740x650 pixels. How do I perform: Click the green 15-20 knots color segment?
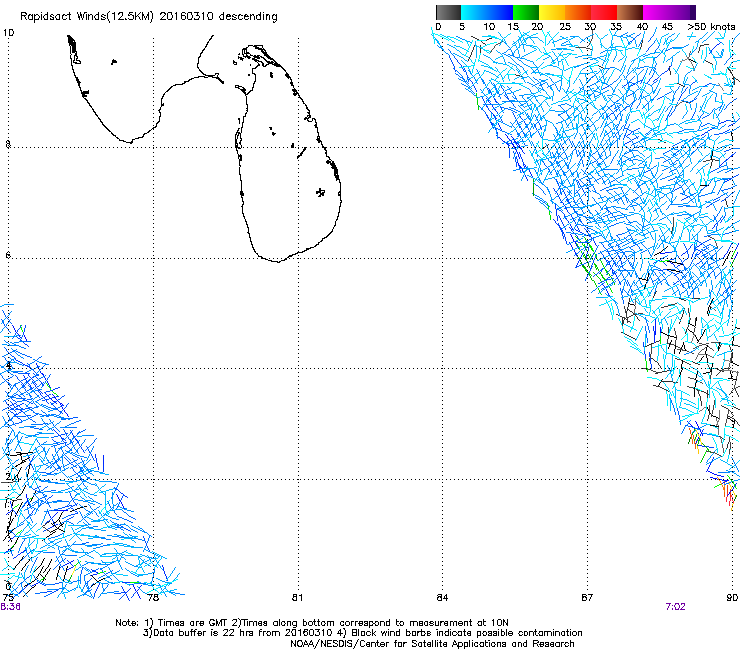[x=526, y=12]
